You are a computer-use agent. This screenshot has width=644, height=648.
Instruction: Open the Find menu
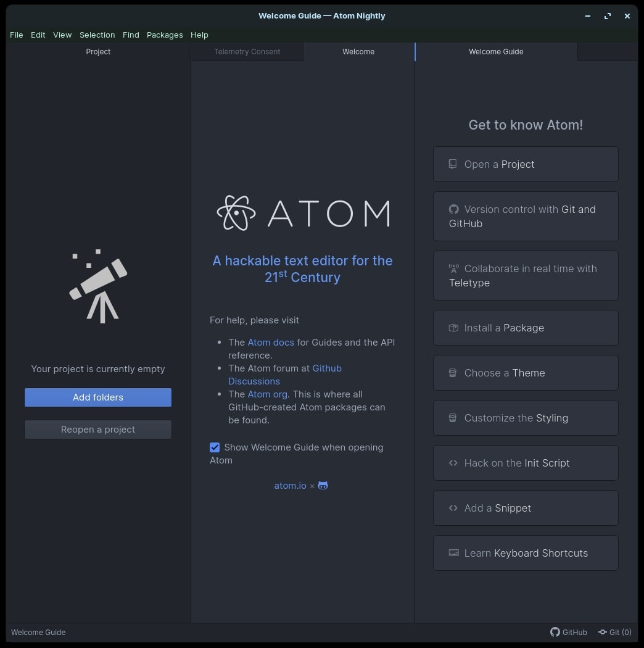pos(131,35)
